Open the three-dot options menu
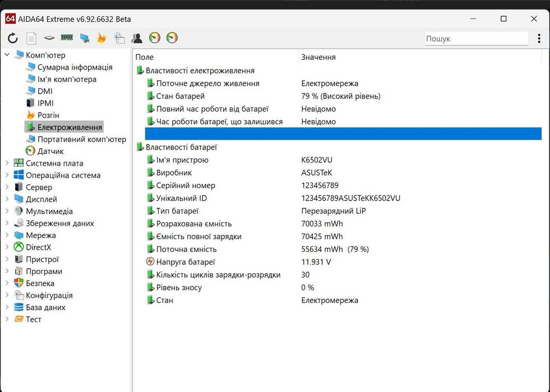The width and height of the screenshot is (550, 392). coord(539,39)
